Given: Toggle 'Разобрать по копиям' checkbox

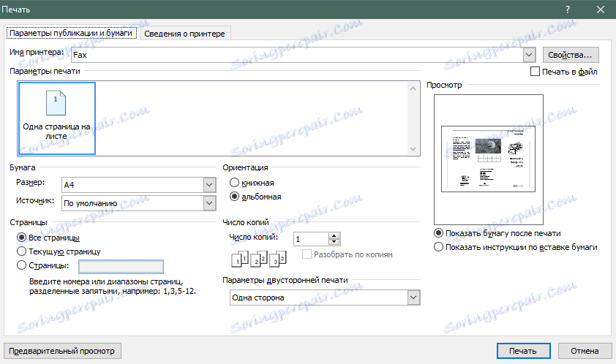Looking at the screenshot, I should pos(307,254).
